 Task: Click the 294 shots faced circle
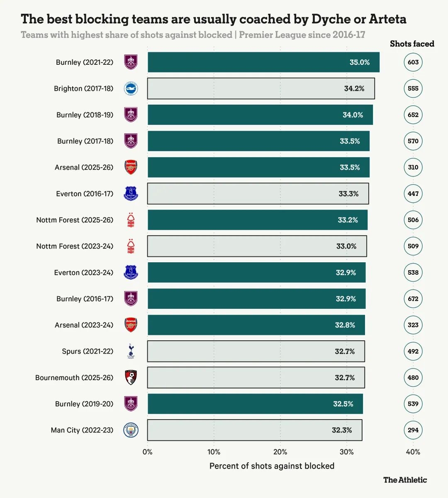[413, 430]
